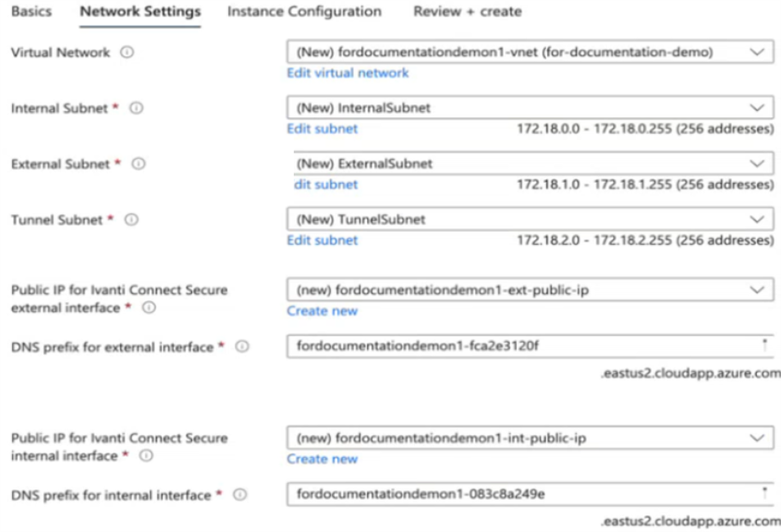Switch to the Basics tab
781x532 pixels.
pyautogui.click(x=31, y=11)
